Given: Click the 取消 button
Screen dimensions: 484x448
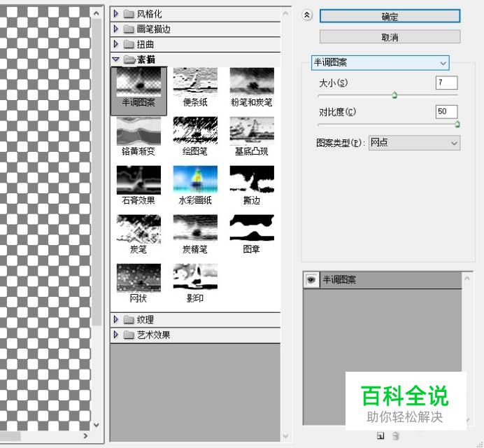Looking at the screenshot, I should 390,37.
